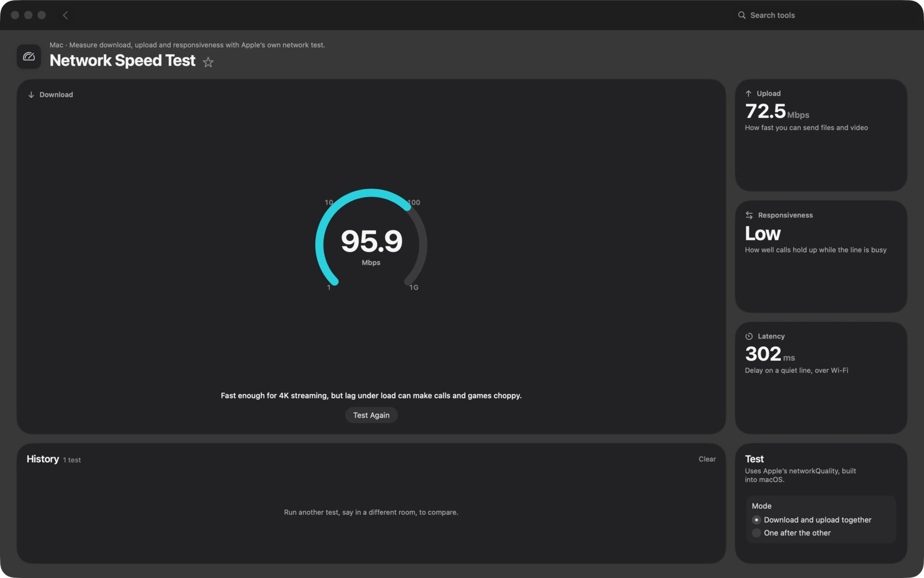The image size is (924, 578).
Task: Click the Upload arrow icon
Action: pyautogui.click(x=748, y=94)
